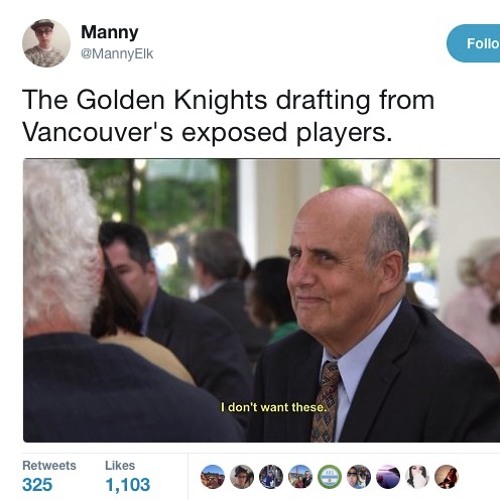View the Retweets count 325
This screenshot has height=500, width=500.
point(37,484)
